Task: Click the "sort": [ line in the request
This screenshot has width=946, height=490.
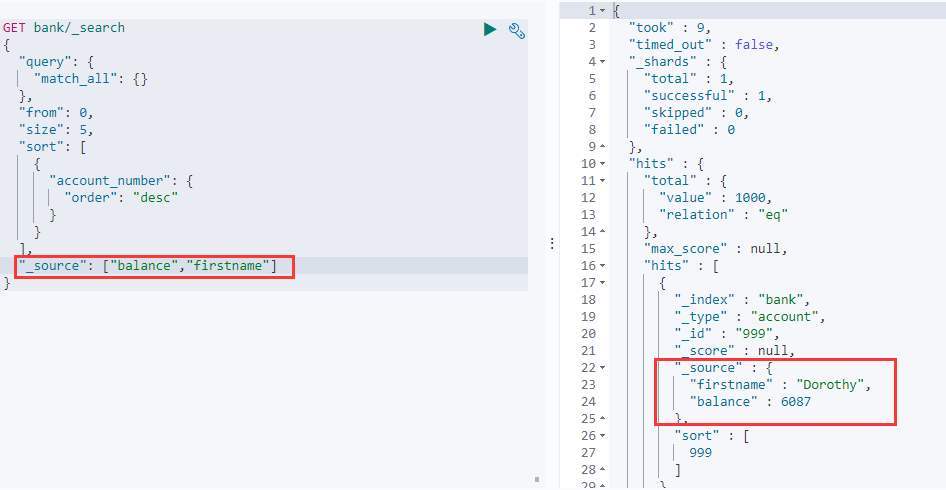Action: [x=52, y=147]
